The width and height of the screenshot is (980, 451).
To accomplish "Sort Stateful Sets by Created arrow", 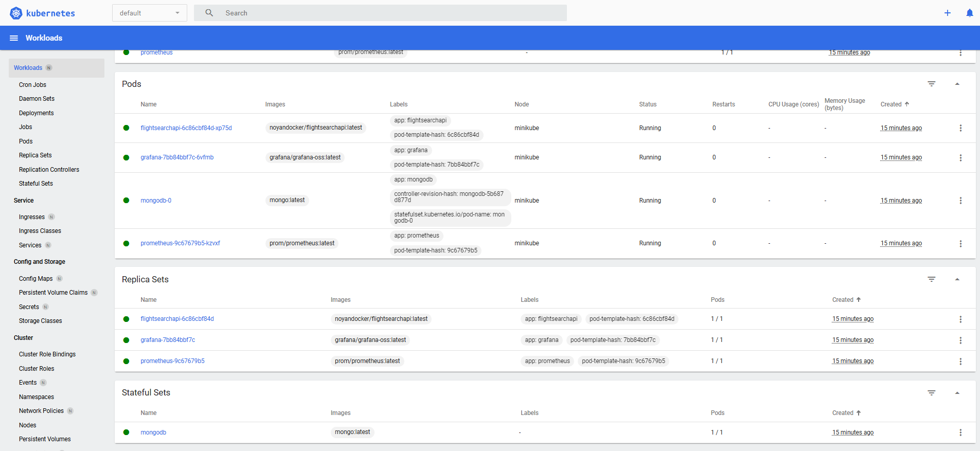I will (859, 412).
